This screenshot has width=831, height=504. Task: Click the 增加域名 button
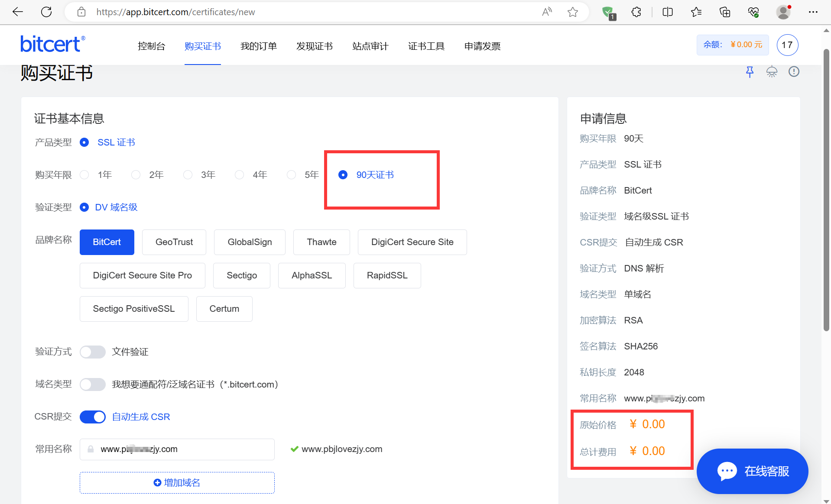point(177,482)
